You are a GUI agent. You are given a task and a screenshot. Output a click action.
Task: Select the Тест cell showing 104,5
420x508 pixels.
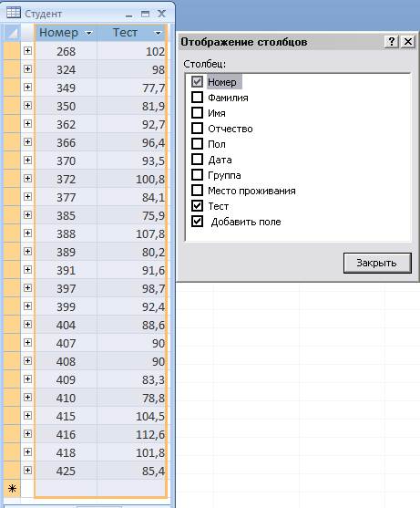pyautogui.click(x=132, y=416)
